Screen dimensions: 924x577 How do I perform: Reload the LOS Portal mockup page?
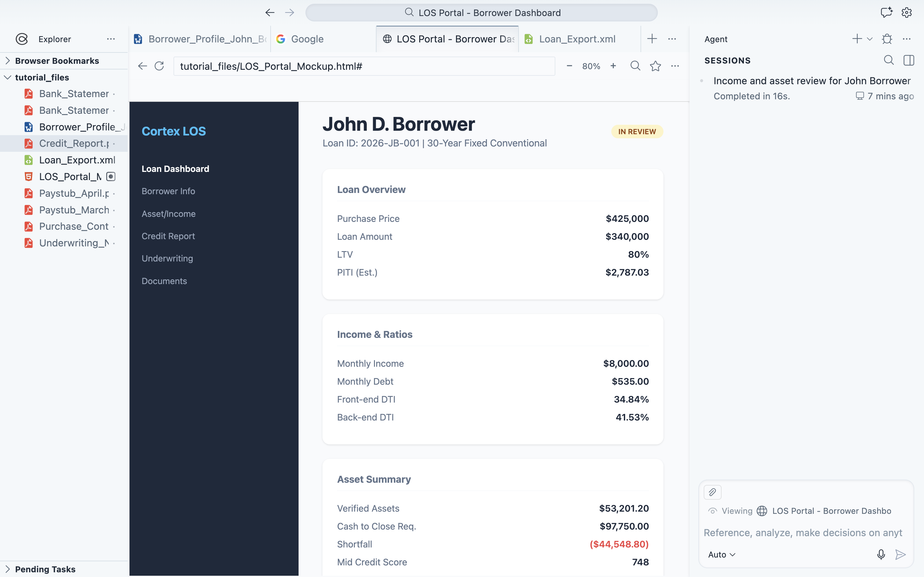tap(159, 66)
